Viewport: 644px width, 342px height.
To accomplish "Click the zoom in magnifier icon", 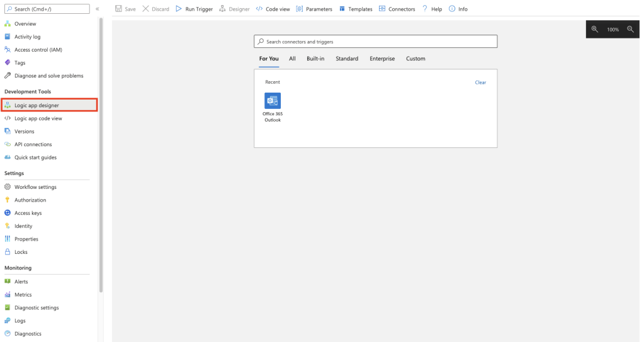I will (x=595, y=30).
